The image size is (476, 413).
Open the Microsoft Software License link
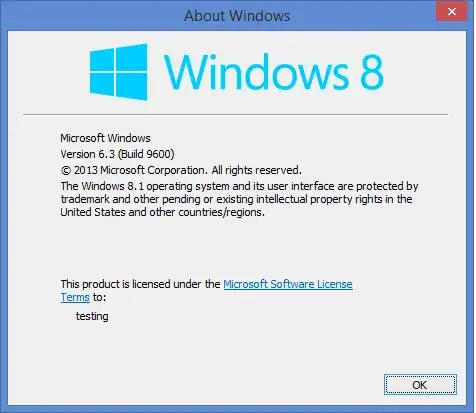288,284
